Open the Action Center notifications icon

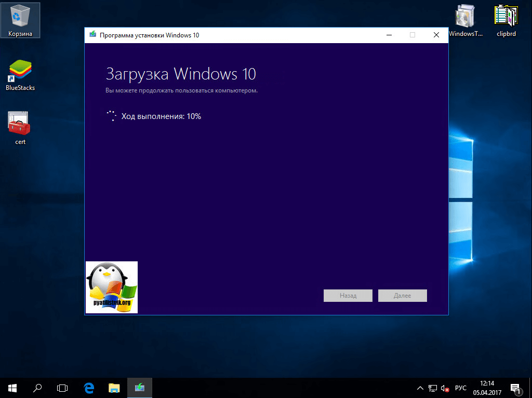tap(516, 388)
